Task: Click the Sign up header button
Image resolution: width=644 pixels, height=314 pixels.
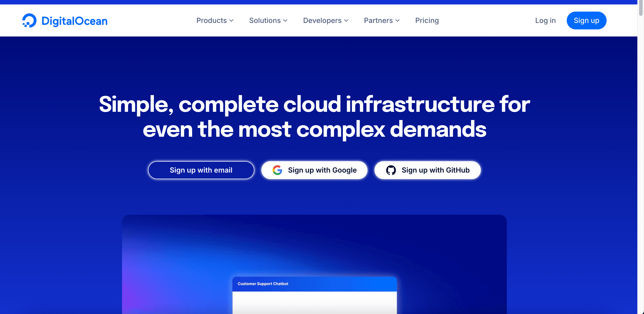Action: point(586,20)
